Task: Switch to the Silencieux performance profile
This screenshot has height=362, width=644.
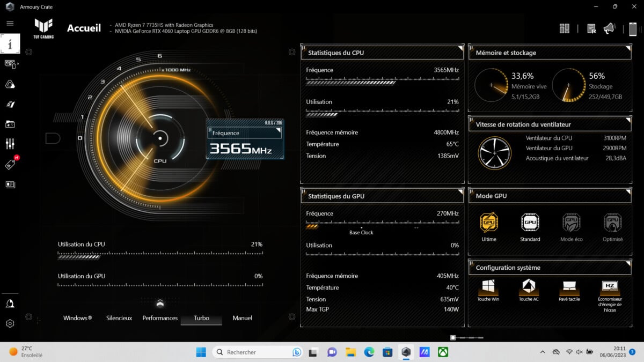Action: coord(119,317)
